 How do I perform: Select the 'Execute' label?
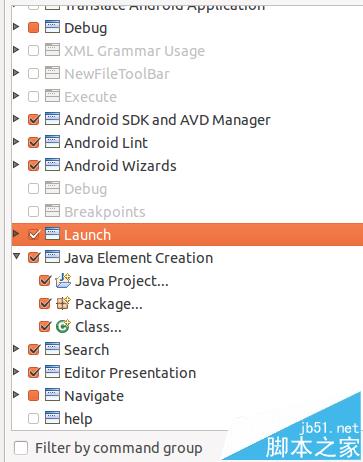(x=90, y=97)
